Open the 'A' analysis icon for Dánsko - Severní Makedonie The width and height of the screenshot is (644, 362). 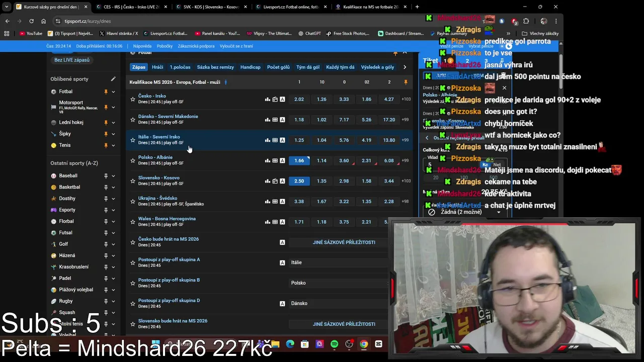point(282,120)
